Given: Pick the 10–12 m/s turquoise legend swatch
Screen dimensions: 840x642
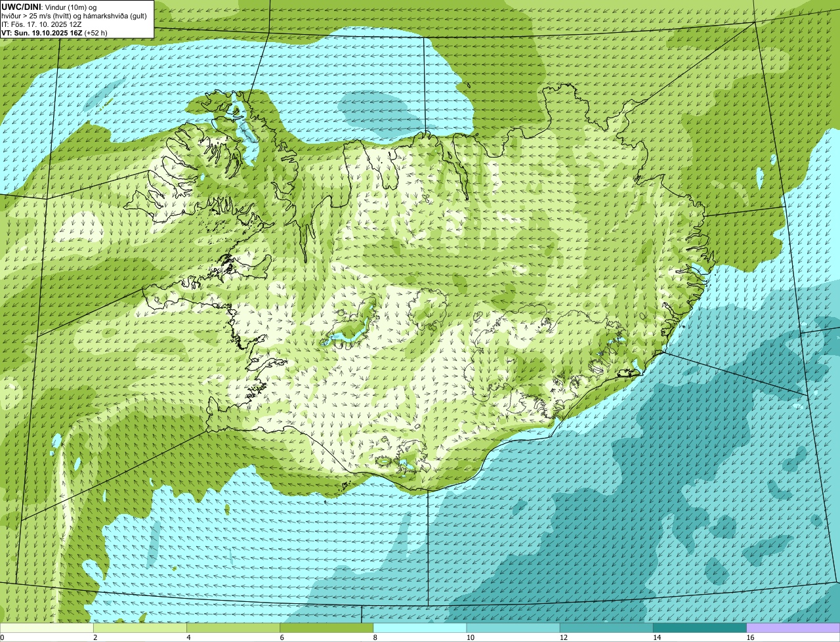Looking at the screenshot, I should (x=513, y=628).
